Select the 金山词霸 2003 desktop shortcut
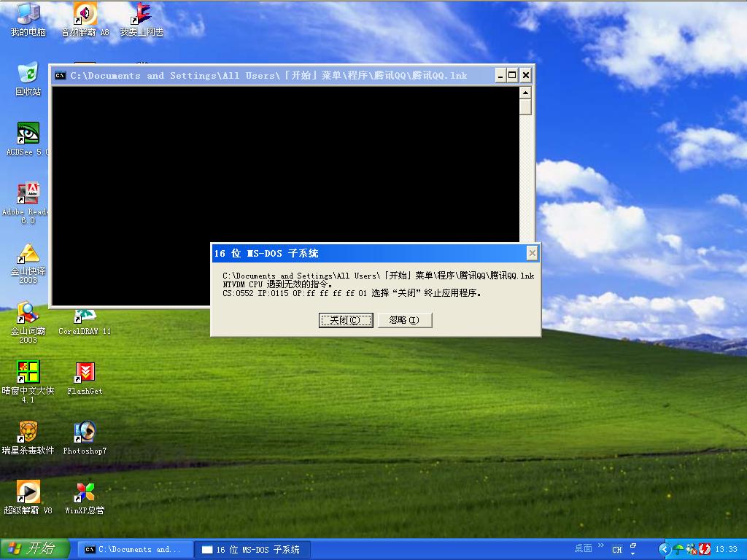This screenshot has height=560, width=747. pyautogui.click(x=28, y=323)
